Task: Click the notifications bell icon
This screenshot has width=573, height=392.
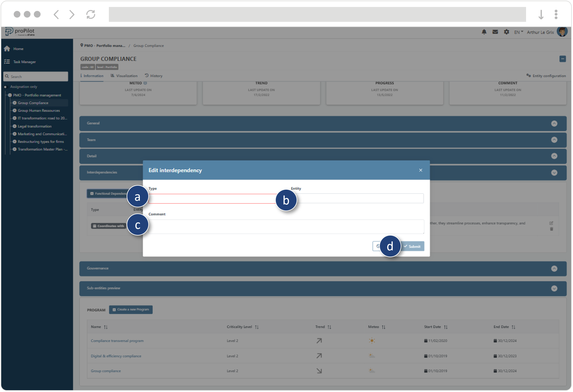Action: click(484, 32)
